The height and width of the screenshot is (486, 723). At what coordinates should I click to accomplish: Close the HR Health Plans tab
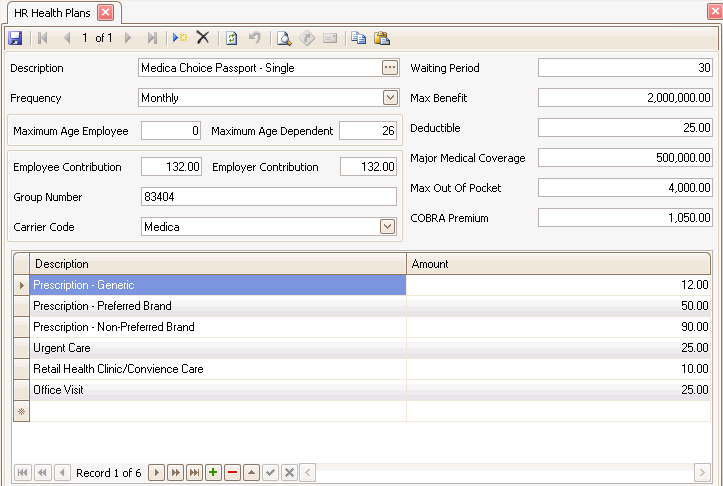[105, 12]
